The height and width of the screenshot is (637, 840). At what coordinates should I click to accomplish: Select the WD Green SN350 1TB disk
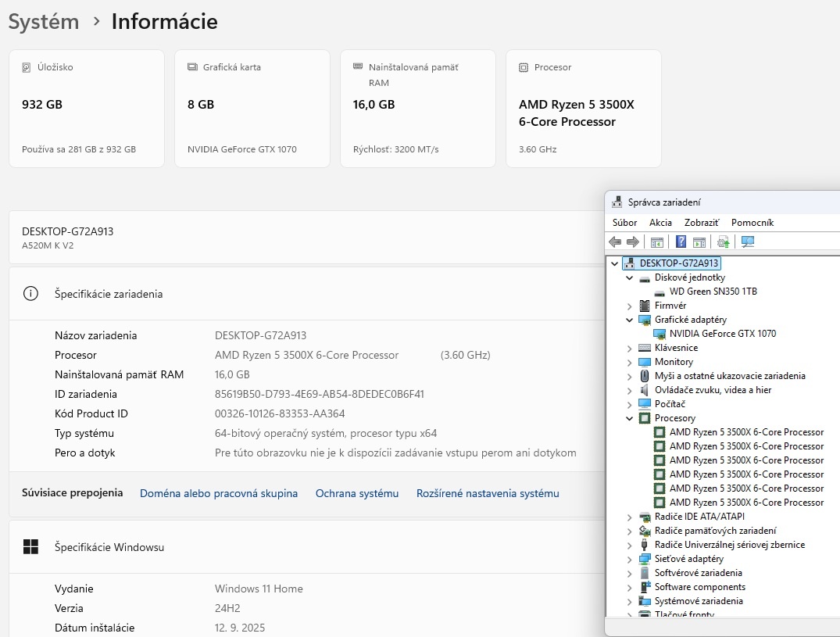click(713, 292)
